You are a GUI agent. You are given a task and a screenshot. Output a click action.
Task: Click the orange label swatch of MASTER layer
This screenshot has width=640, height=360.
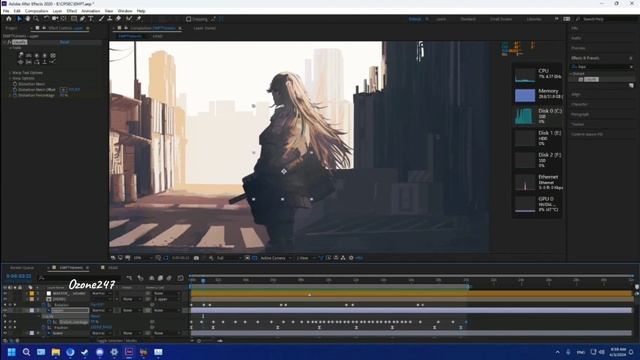32,293
